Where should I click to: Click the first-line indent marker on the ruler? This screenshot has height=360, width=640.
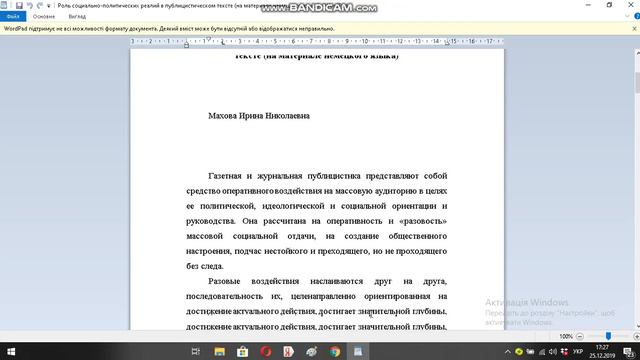click(x=209, y=39)
